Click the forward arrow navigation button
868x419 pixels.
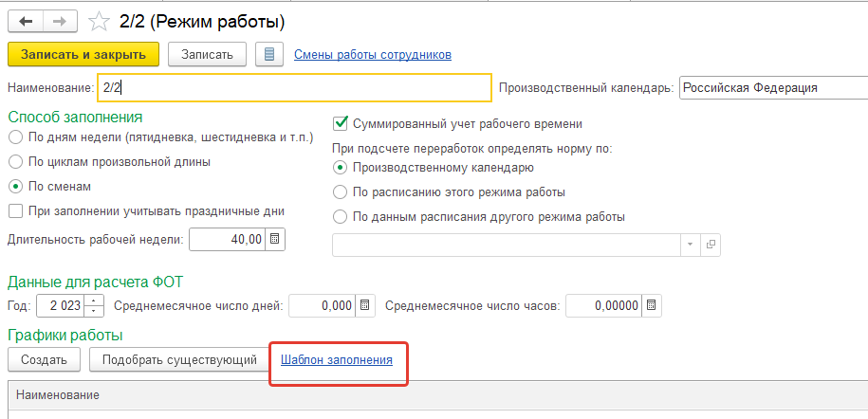(60, 22)
